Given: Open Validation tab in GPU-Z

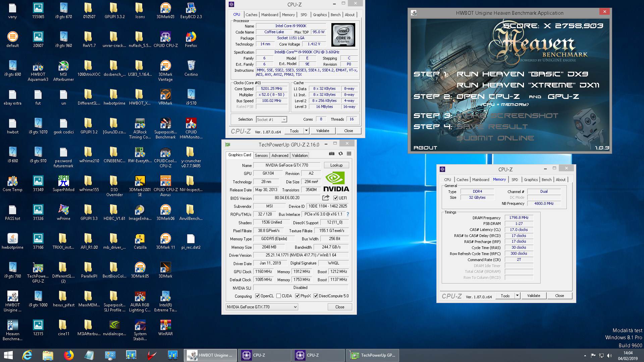Looking at the screenshot, I should pos(300,156).
